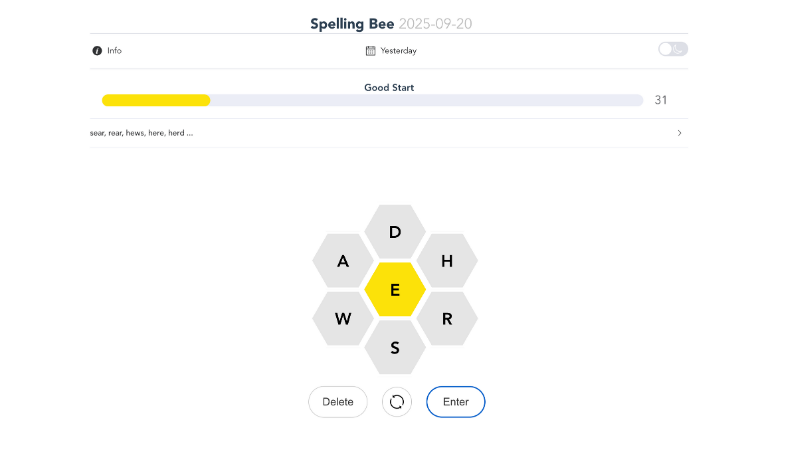Tap the letter S hexagon
This screenshot has width=800, height=450.
pyautogui.click(x=395, y=348)
